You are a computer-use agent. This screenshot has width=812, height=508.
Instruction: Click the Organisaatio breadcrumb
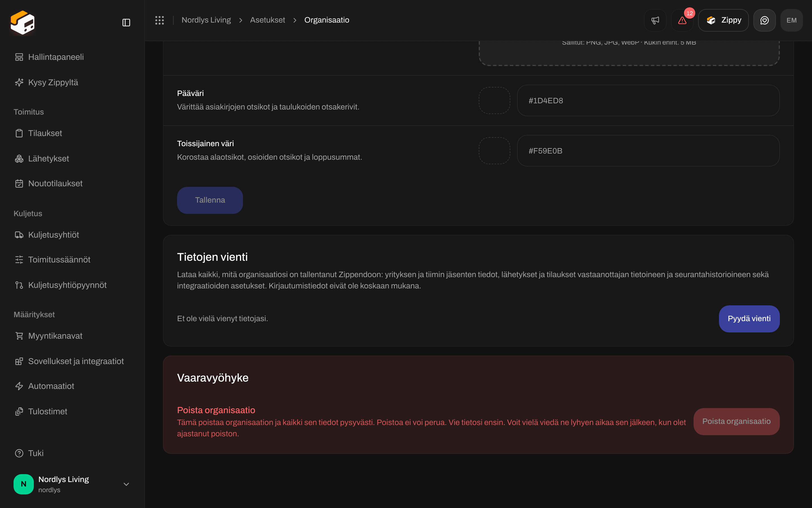(x=326, y=20)
